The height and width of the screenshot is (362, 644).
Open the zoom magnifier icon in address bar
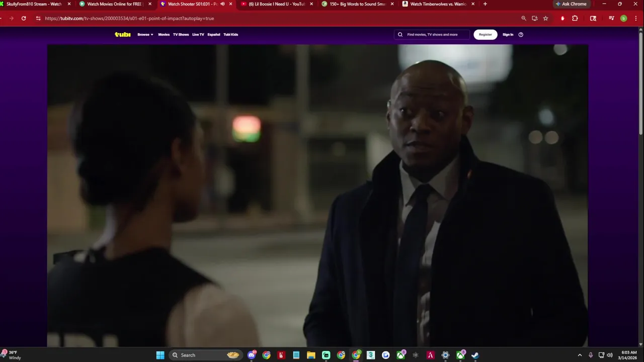coord(524,18)
